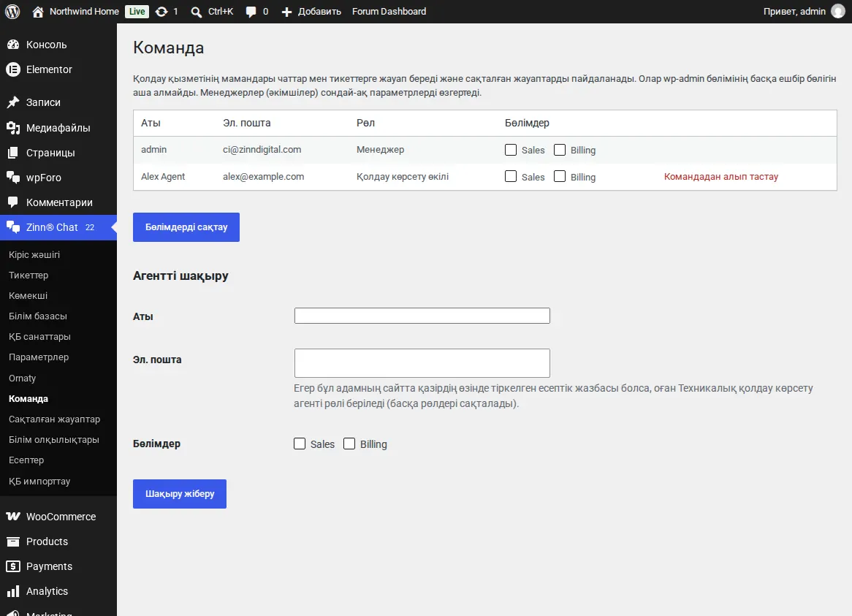Click the updates refresh icon
Screen dimensions: 852x616
coord(161,12)
